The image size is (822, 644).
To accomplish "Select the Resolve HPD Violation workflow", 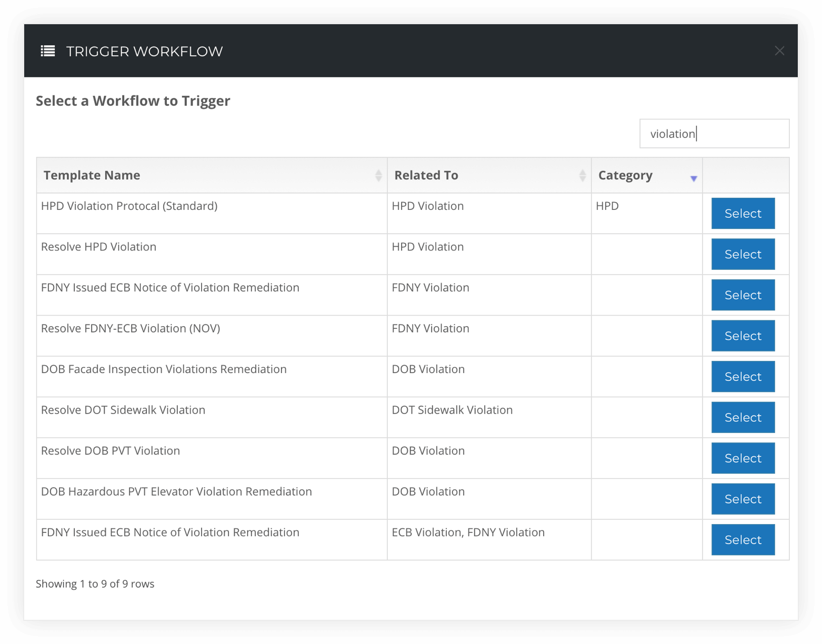I will 743,254.
